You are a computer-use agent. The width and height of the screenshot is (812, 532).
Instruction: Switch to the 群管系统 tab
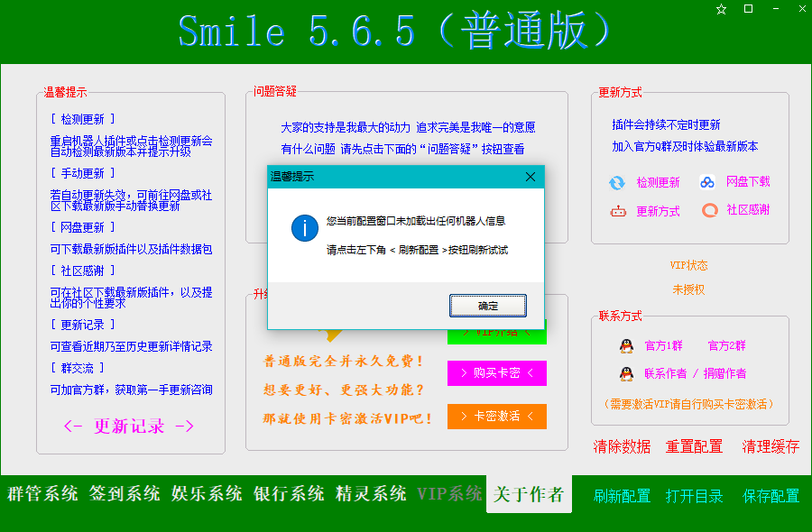(x=43, y=494)
